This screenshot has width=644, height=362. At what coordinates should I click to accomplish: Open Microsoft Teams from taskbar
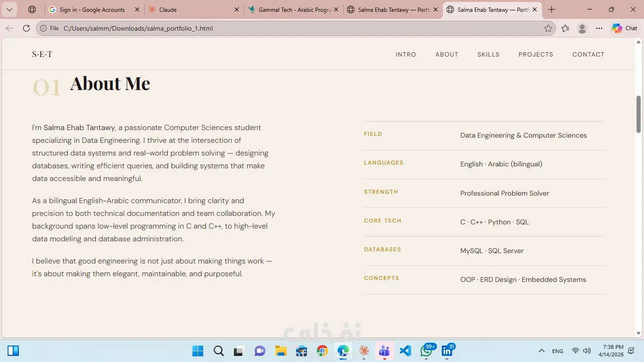pos(385,351)
